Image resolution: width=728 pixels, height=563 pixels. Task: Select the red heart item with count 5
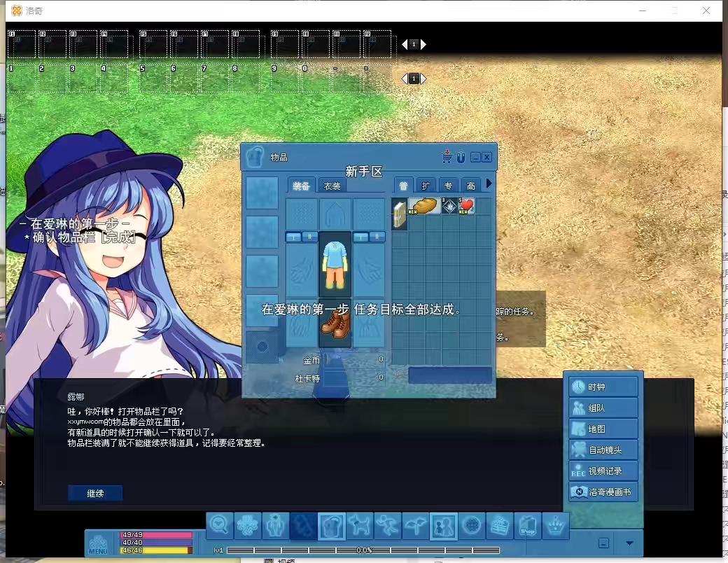466,206
